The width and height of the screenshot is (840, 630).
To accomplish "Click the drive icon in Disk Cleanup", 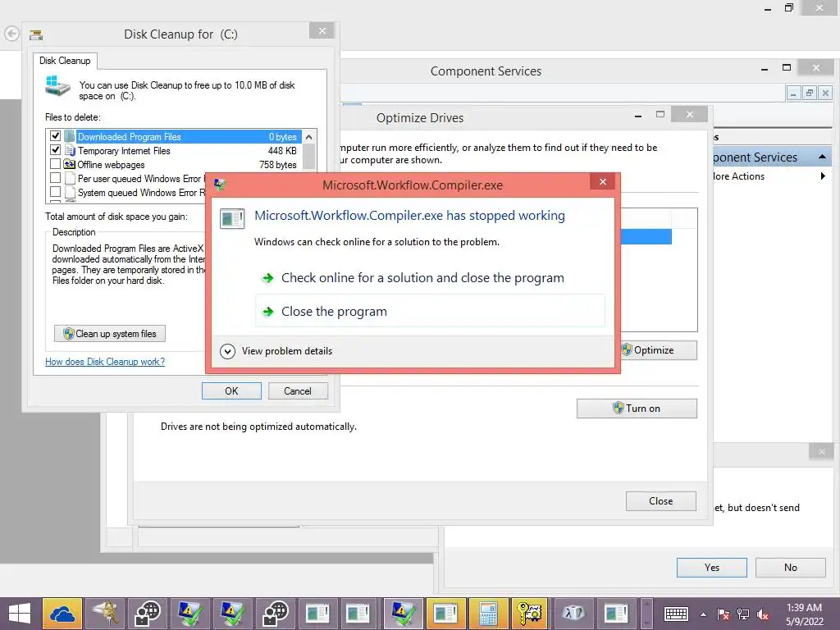I will [58, 86].
